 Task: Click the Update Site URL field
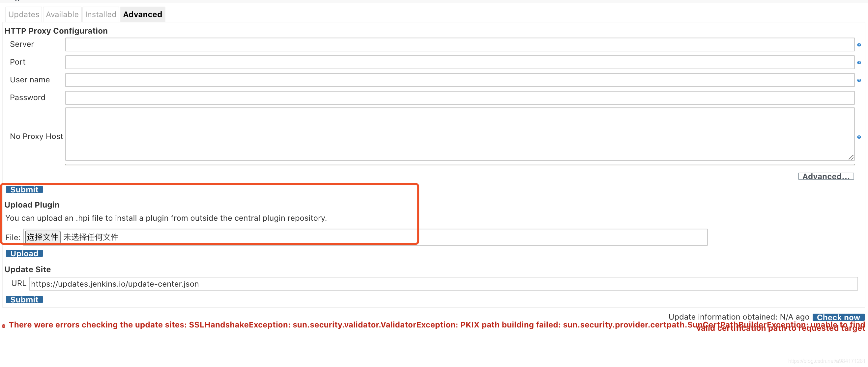tap(443, 284)
